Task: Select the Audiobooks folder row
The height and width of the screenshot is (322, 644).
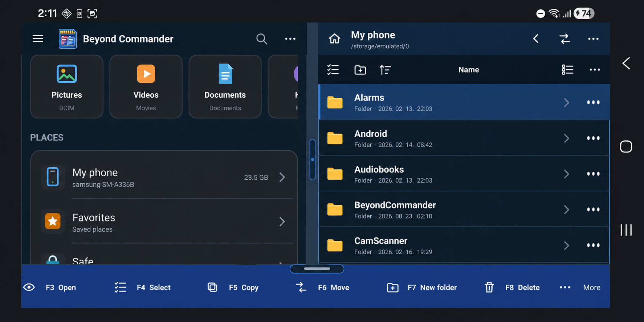Action: 464,174
